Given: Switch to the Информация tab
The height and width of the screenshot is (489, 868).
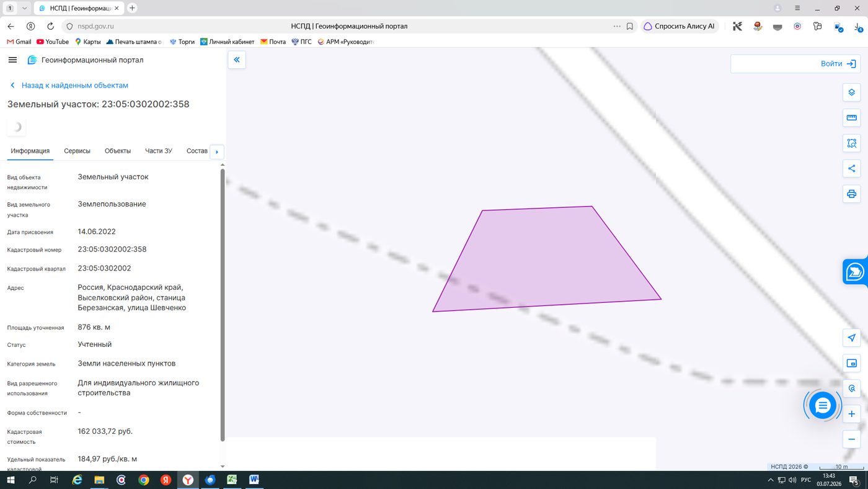Looking at the screenshot, I should 30,151.
